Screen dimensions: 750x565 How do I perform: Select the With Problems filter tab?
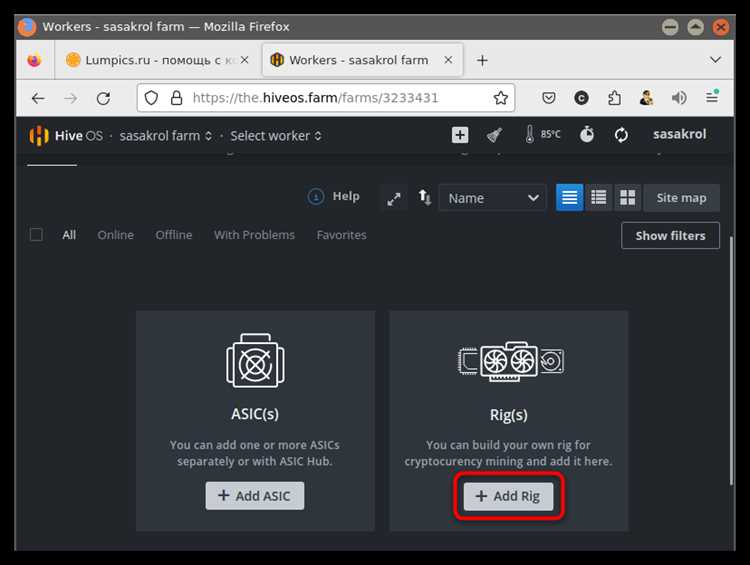254,235
